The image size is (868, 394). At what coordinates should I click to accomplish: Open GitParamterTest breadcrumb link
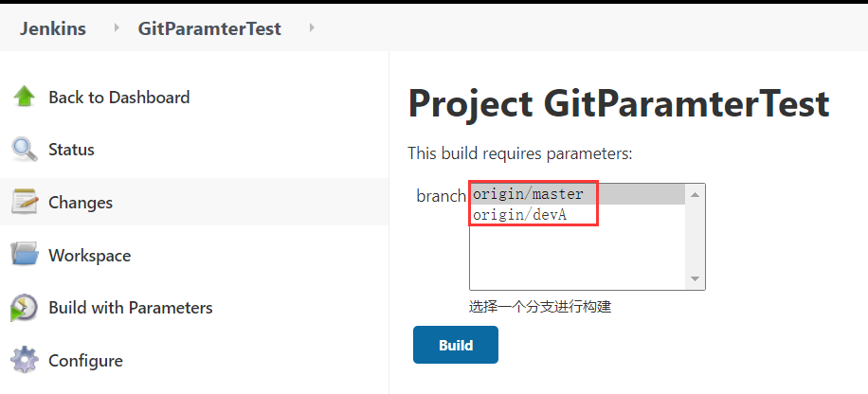[209, 28]
